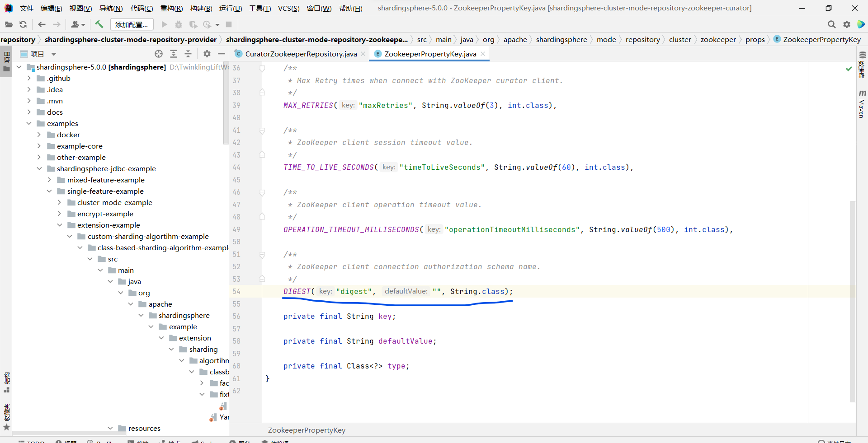Click the Debug bug toolbar icon
The image size is (868, 443).
(179, 24)
